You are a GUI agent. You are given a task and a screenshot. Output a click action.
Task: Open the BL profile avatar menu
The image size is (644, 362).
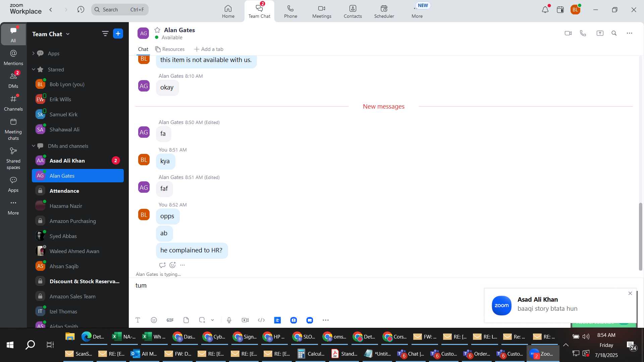coord(575,10)
